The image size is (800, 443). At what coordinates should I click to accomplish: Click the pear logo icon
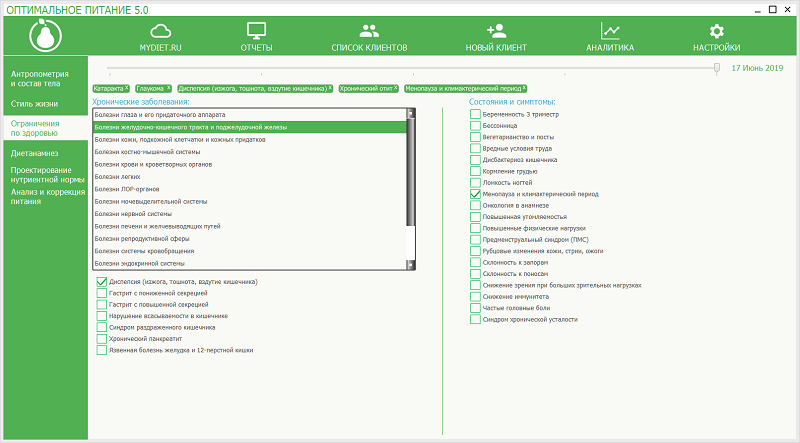[x=41, y=37]
